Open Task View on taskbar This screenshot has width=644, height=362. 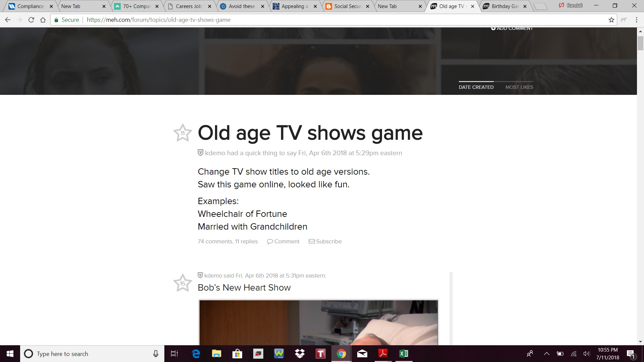point(174,354)
